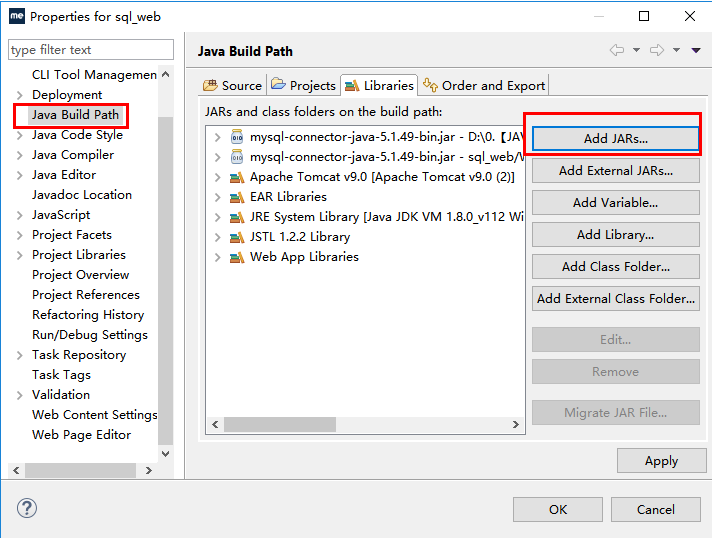Click the MyEclipse 'me' window icon
This screenshot has width=712, height=538.
click(17, 16)
